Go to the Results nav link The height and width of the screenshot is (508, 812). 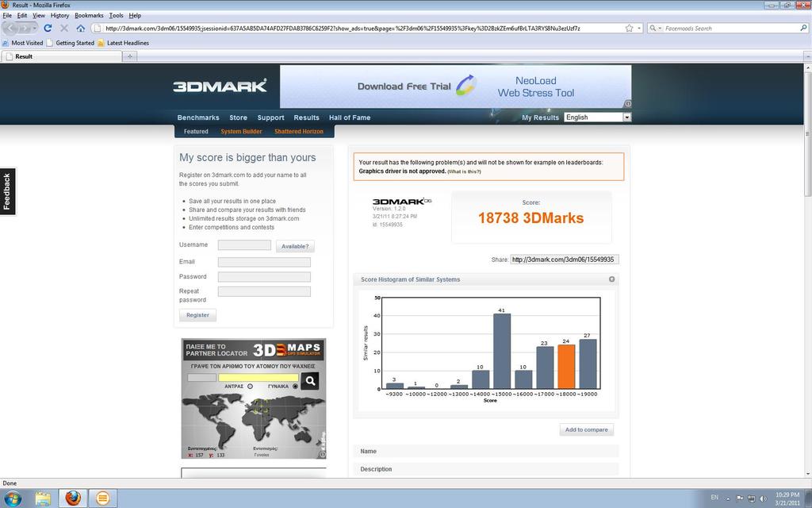pyautogui.click(x=306, y=117)
